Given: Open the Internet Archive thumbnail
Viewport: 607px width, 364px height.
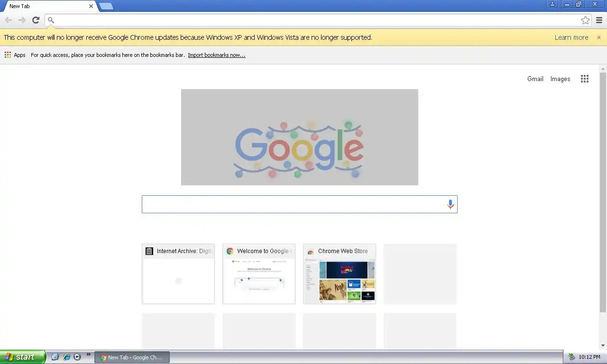Looking at the screenshot, I should click(x=178, y=274).
